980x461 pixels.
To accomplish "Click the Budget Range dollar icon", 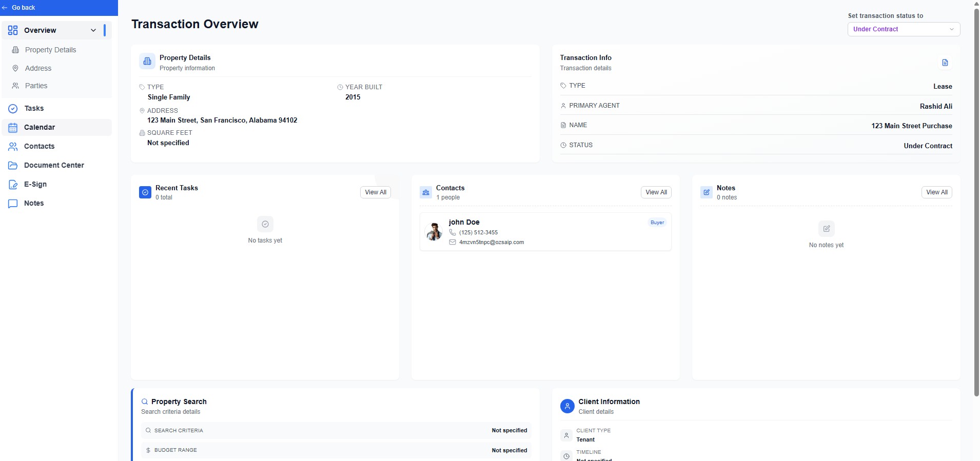I will coord(148,450).
